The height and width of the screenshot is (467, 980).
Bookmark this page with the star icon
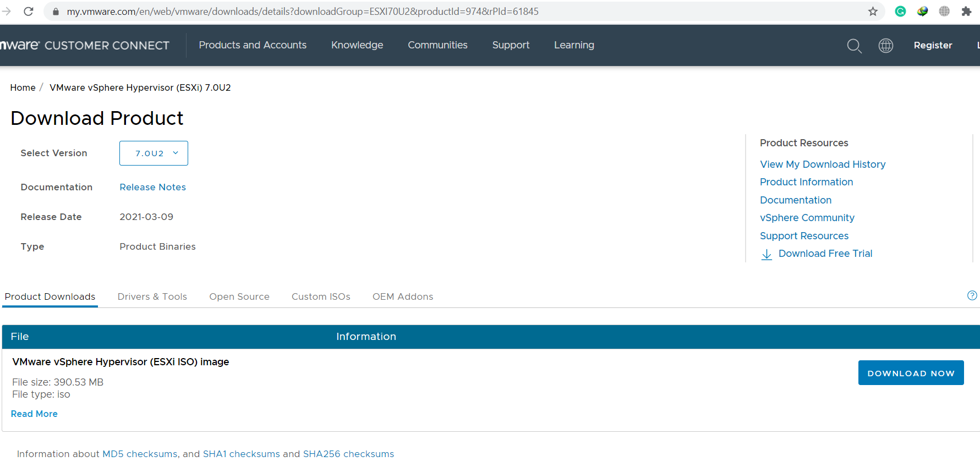click(x=873, y=12)
